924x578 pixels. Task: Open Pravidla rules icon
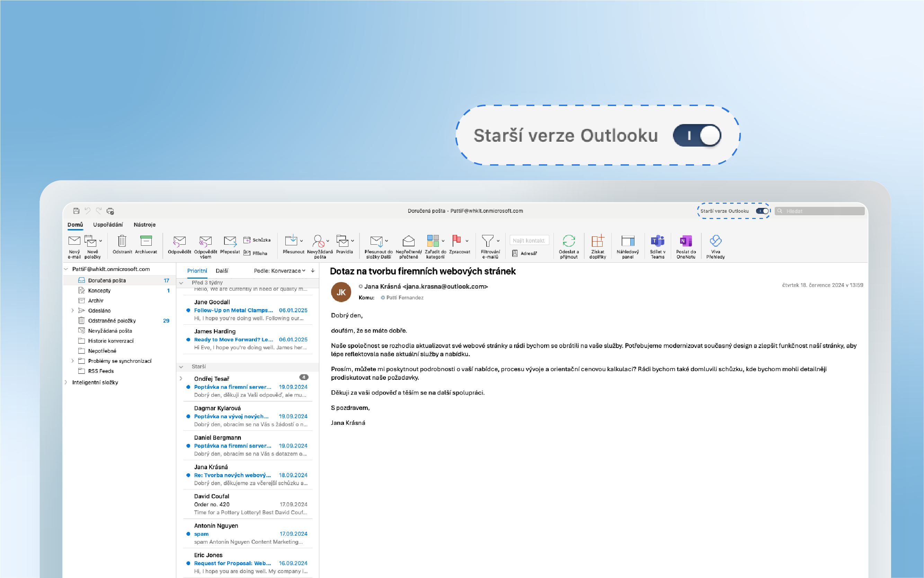tap(343, 241)
